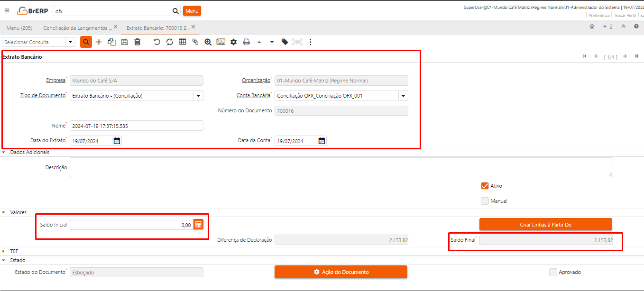
Task: Toggle grid view with table icon
Action: [x=183, y=42]
